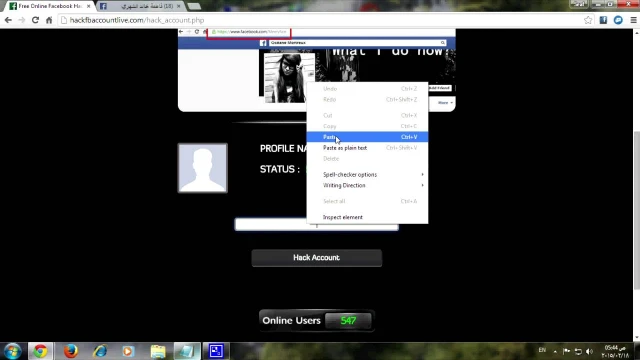Open Internet Explorer from the taskbar
The image size is (640, 360).
click(x=100, y=351)
